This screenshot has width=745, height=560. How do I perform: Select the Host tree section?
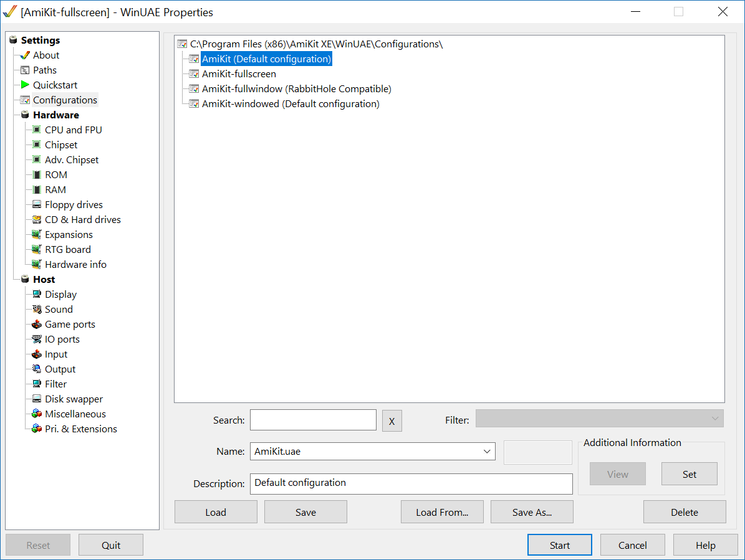[44, 280]
